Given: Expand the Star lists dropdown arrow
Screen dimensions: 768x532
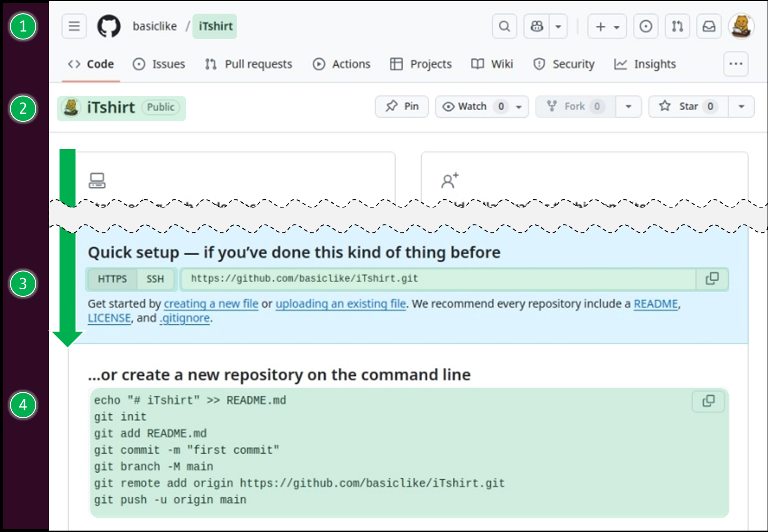Looking at the screenshot, I should (x=741, y=107).
